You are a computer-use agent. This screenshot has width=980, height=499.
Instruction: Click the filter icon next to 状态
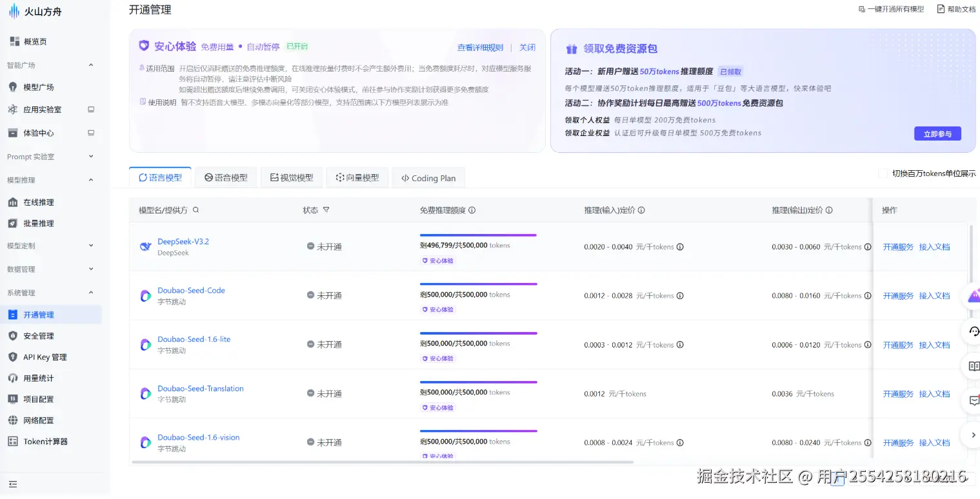pos(326,210)
